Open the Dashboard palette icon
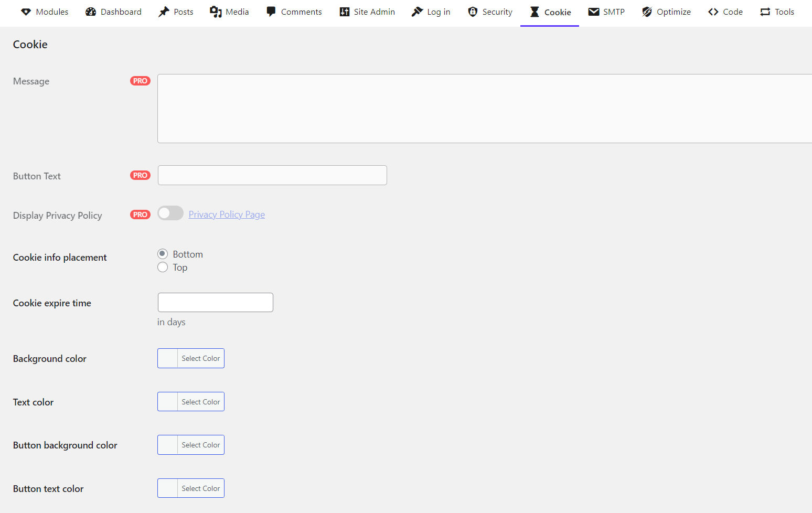This screenshot has width=812, height=513. coord(91,12)
